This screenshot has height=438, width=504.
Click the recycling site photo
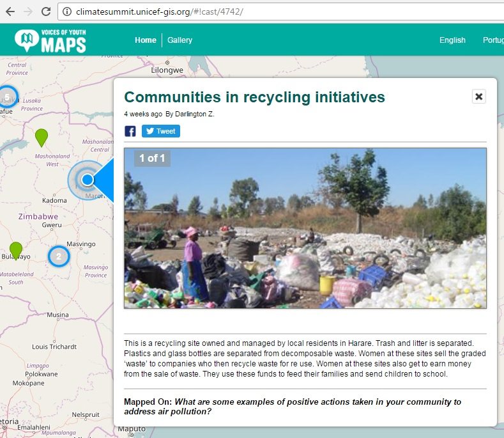point(305,228)
